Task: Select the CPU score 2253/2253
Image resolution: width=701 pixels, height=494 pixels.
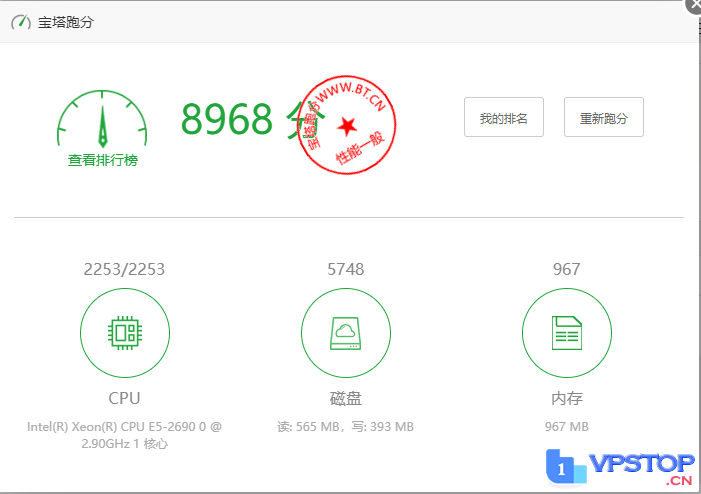Action: tap(124, 269)
